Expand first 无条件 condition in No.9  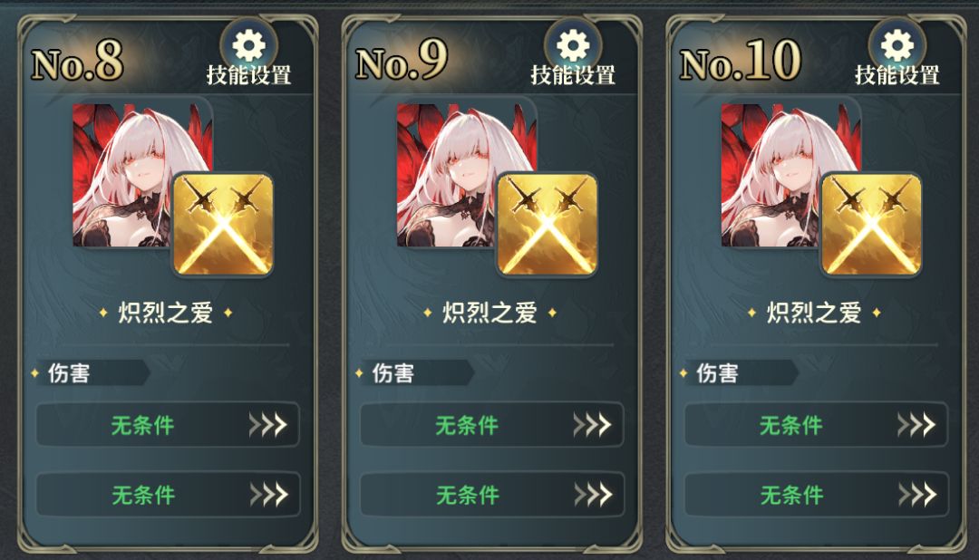(492, 425)
